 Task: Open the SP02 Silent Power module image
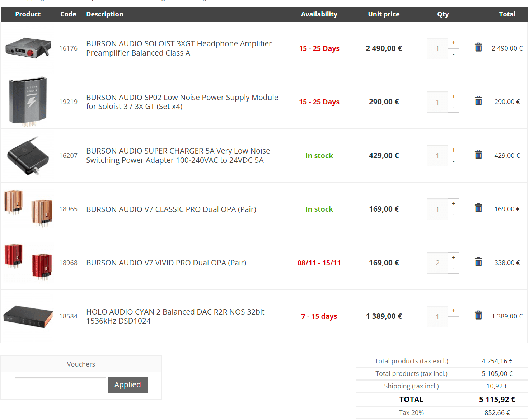click(x=28, y=102)
